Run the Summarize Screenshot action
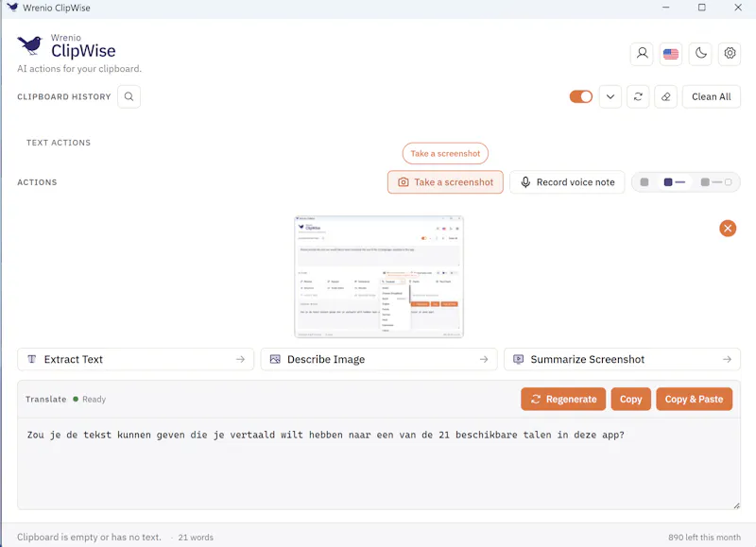The image size is (756, 547). click(x=622, y=359)
